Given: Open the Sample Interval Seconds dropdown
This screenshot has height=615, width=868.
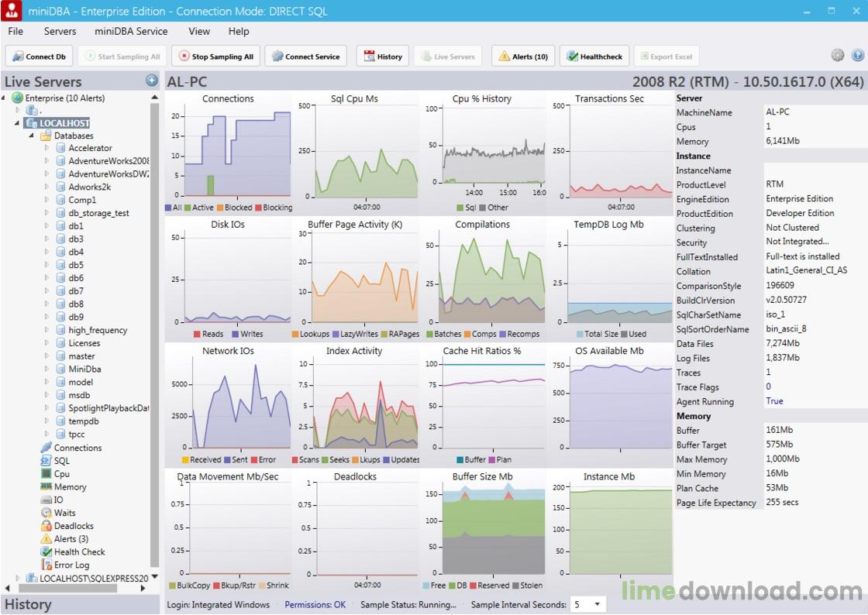Looking at the screenshot, I should (x=589, y=604).
